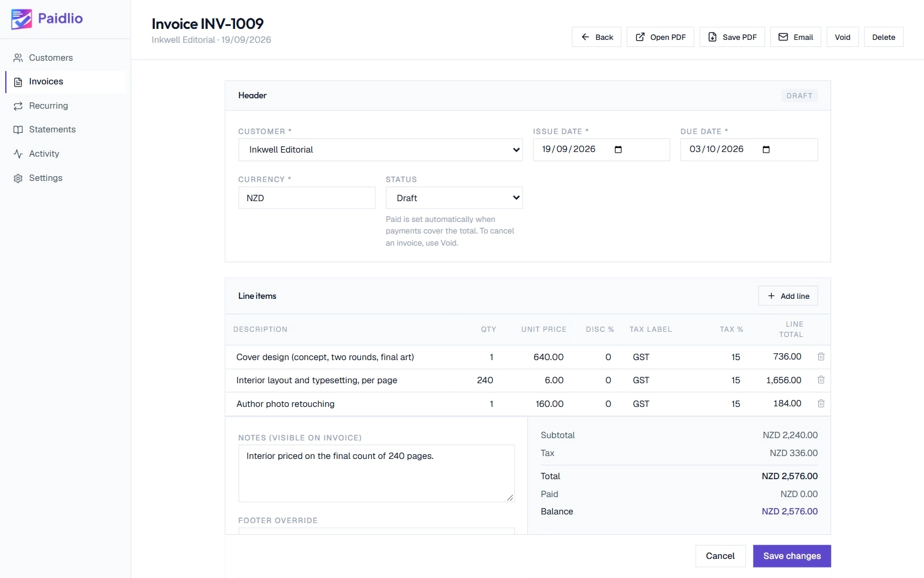This screenshot has width=924, height=578.
Task: Click the Invoices document icon in sidebar
Action: point(18,82)
